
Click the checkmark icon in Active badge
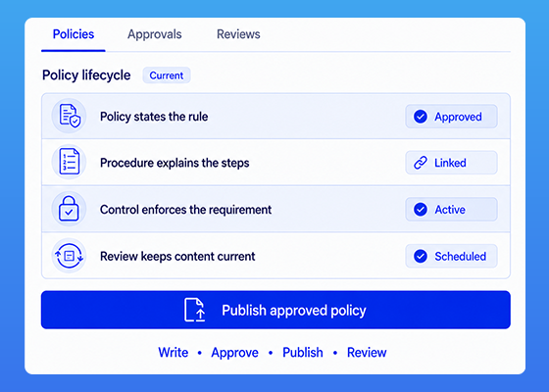click(421, 210)
